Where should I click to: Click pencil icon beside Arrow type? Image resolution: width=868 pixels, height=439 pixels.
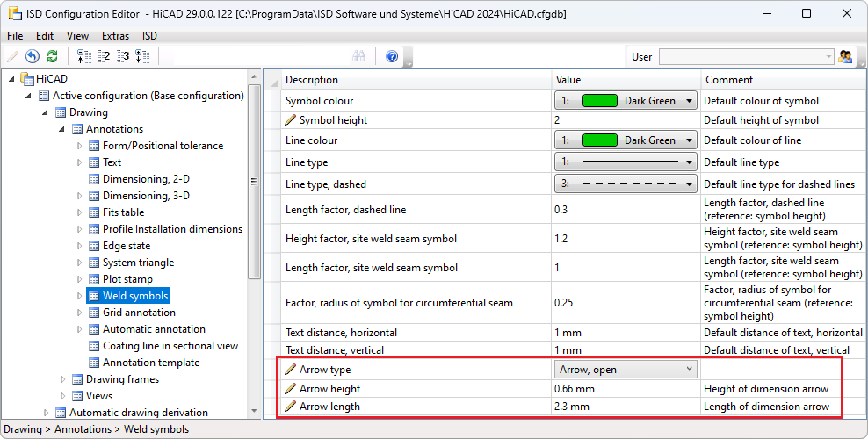point(290,370)
